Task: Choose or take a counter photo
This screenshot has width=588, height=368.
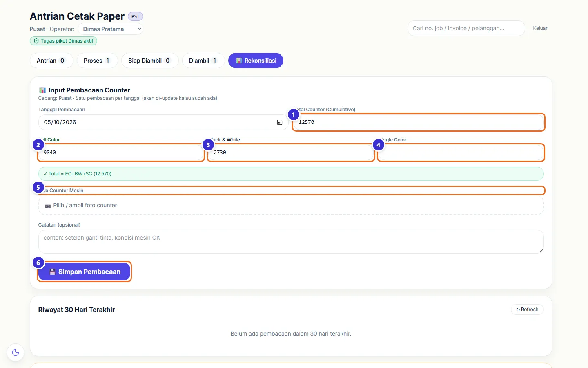Action: (x=291, y=205)
